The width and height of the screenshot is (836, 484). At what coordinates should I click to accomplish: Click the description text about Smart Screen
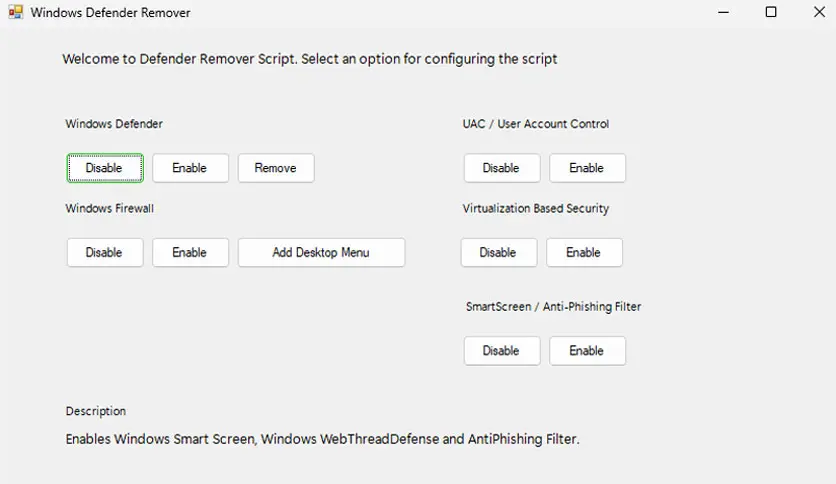322,439
